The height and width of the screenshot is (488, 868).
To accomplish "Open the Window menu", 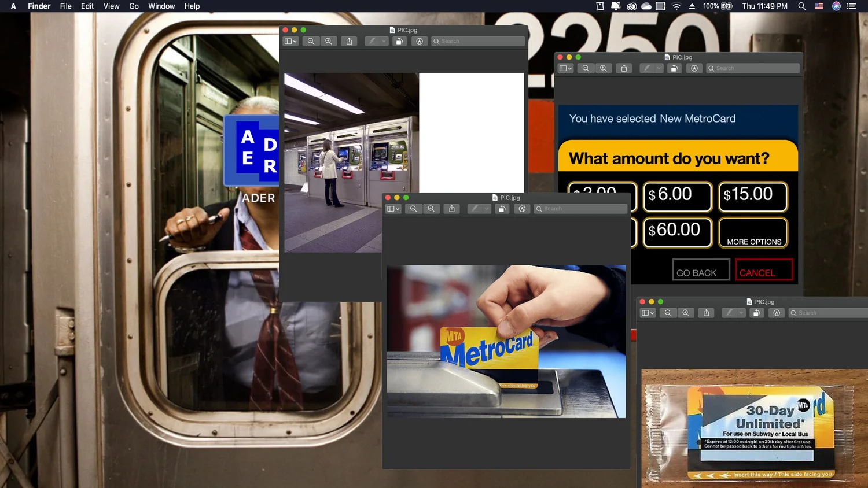I will point(161,6).
